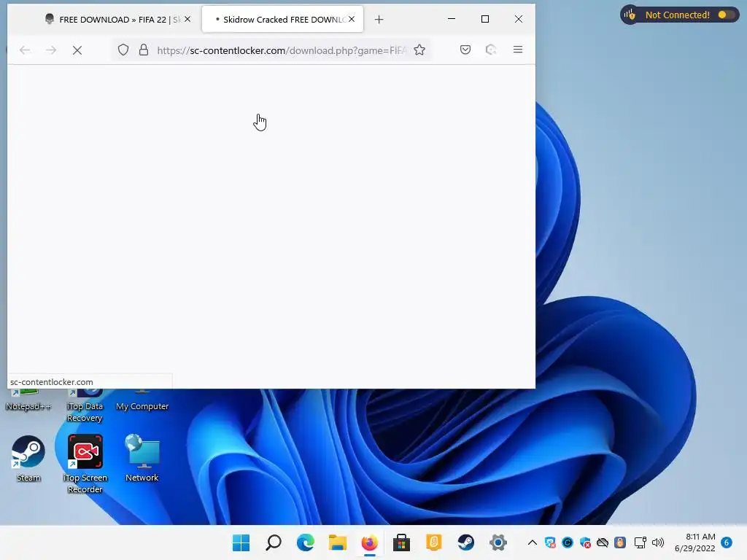Expand hidden system tray icons
This screenshot has width=747, height=560.
tap(533, 542)
